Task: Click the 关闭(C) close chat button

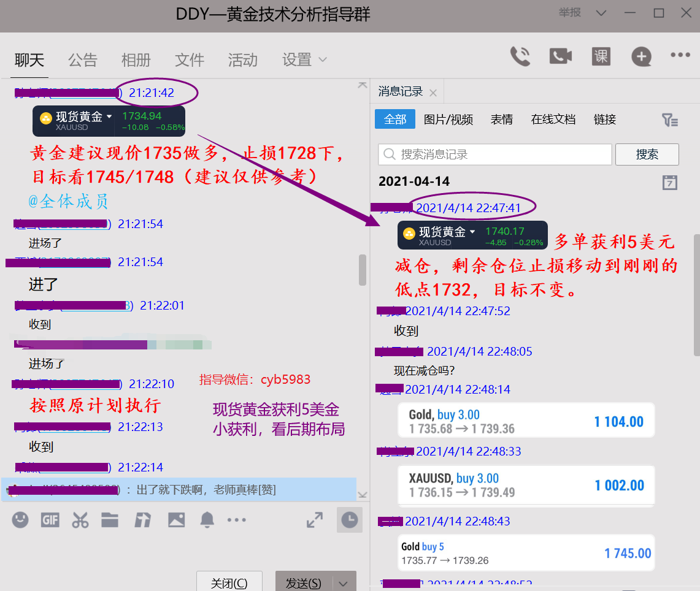Action: 229,583
